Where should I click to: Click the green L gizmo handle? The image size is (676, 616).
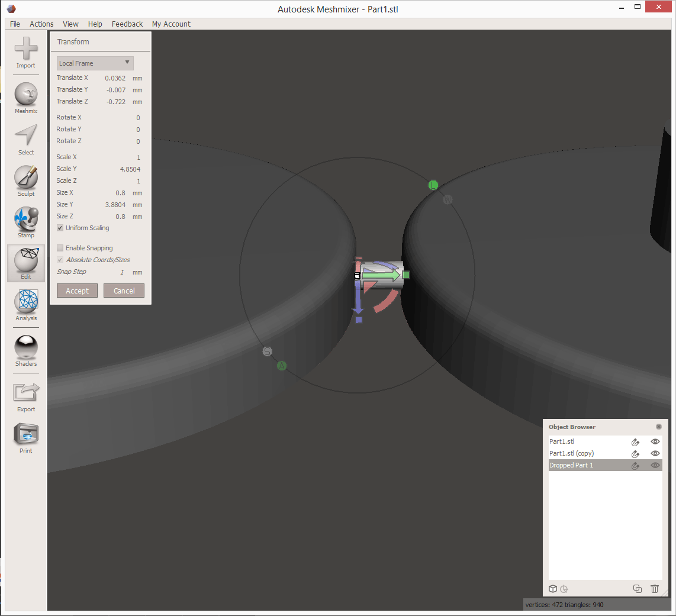point(433,185)
